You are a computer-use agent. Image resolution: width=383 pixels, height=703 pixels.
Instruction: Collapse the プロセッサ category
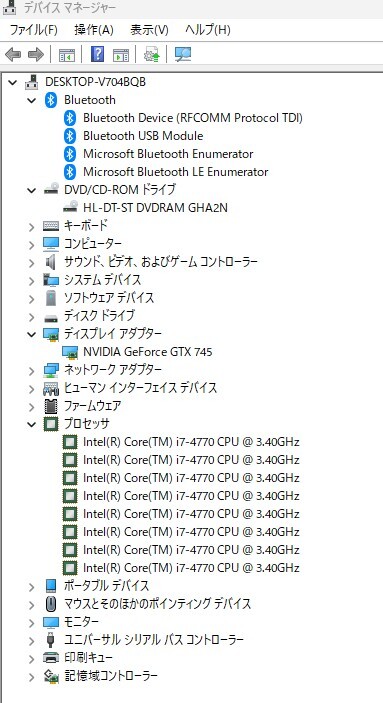31,424
